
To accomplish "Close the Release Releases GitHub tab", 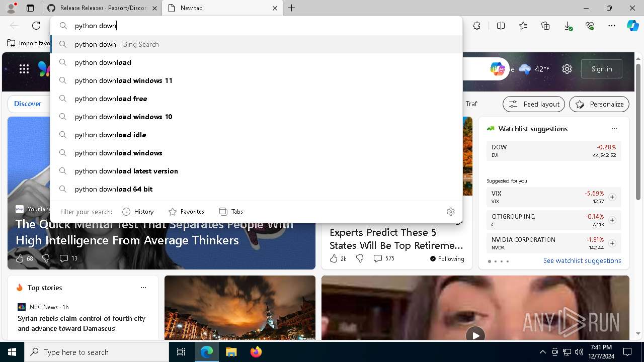I will tap(154, 8).
